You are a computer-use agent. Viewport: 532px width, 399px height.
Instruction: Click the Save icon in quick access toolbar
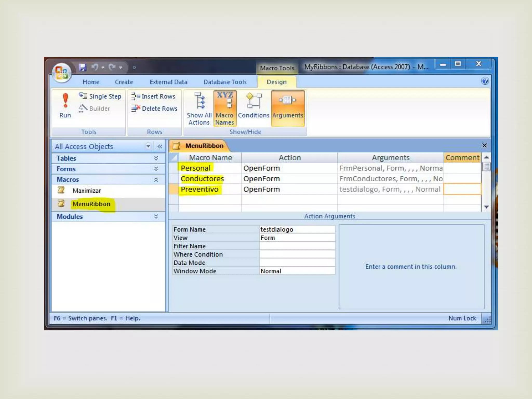[83, 67]
